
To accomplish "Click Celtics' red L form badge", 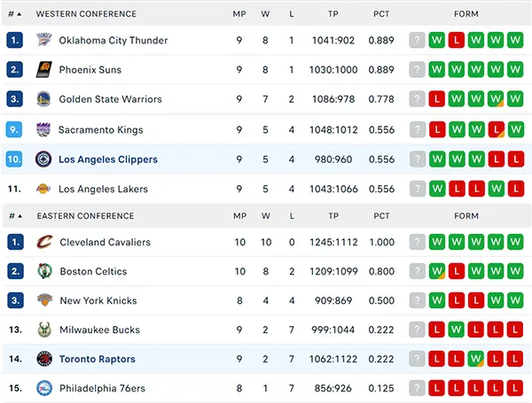I will click(x=457, y=271).
